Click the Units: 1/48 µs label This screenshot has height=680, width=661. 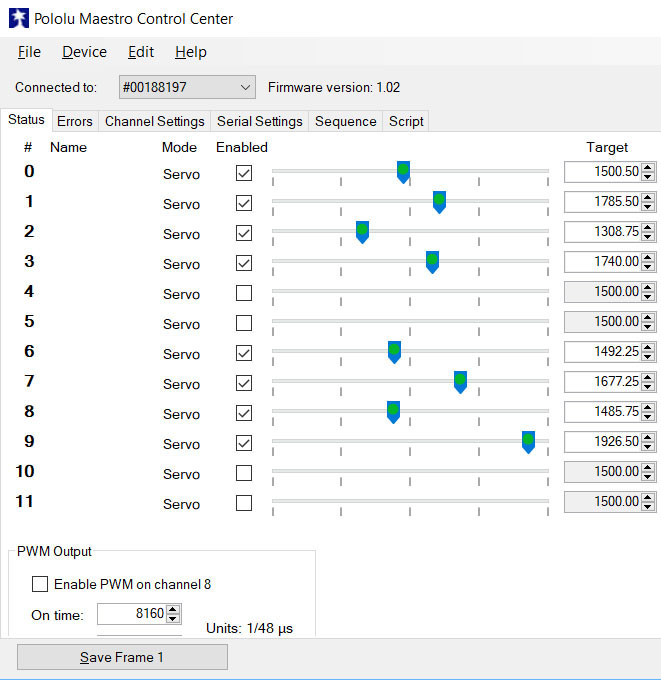click(249, 628)
